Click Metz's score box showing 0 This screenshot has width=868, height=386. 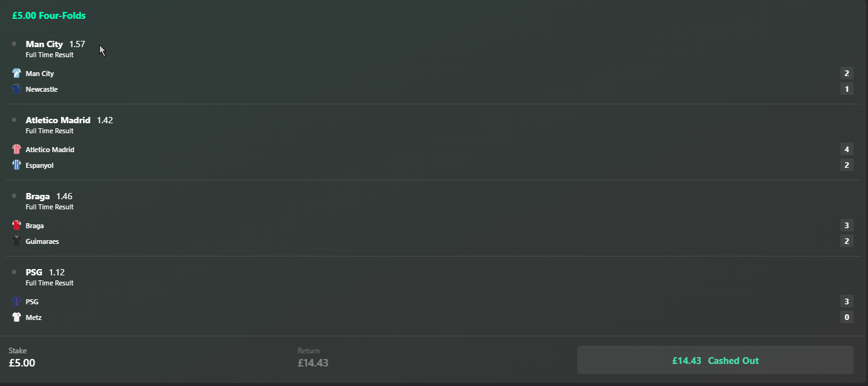click(847, 317)
